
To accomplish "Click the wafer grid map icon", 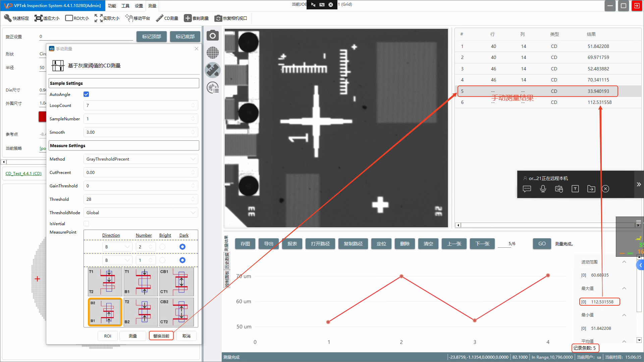I will click(213, 53).
